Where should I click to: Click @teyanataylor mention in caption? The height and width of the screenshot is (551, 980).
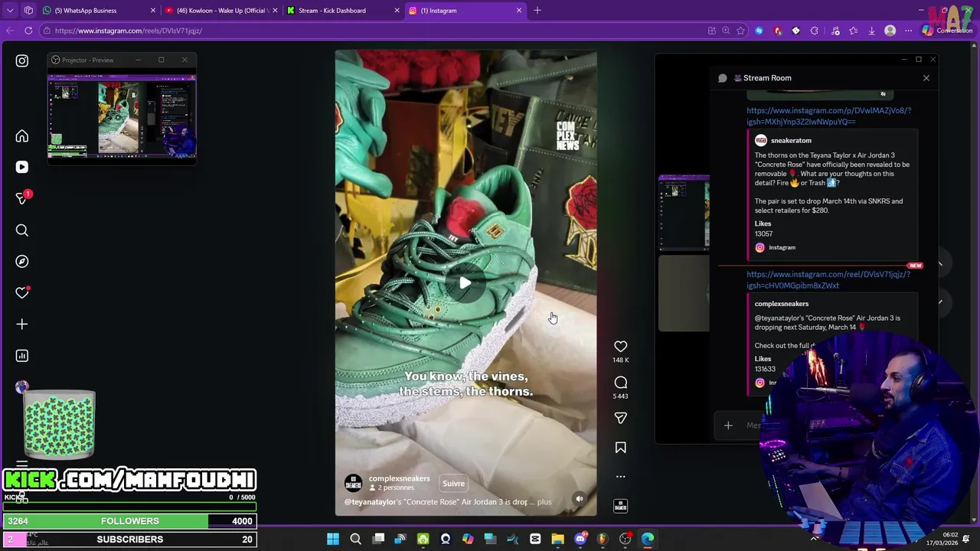371,502
